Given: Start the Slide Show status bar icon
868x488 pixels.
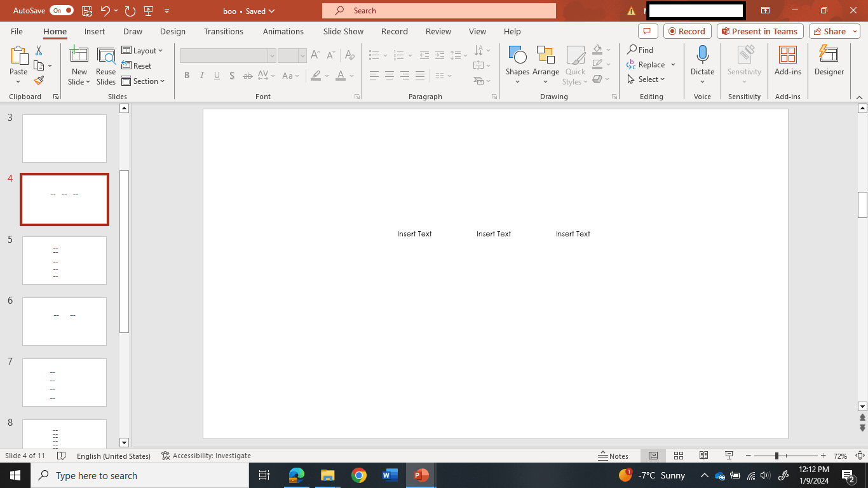Looking at the screenshot, I should tap(729, 456).
